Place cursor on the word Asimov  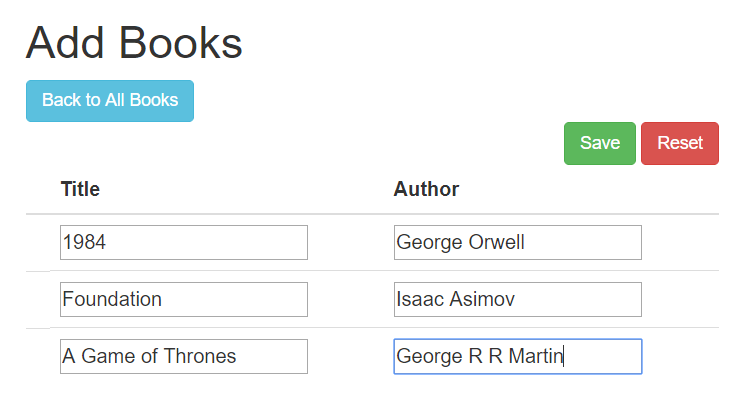tap(482, 299)
